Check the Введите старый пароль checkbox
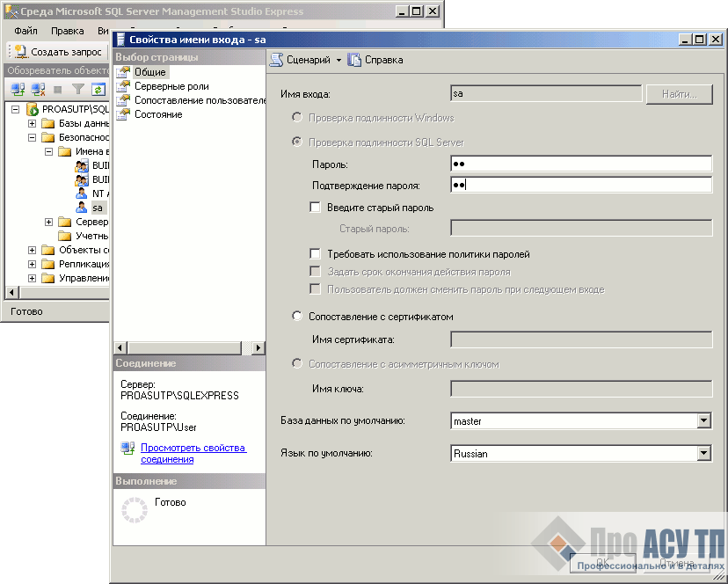 (316, 208)
